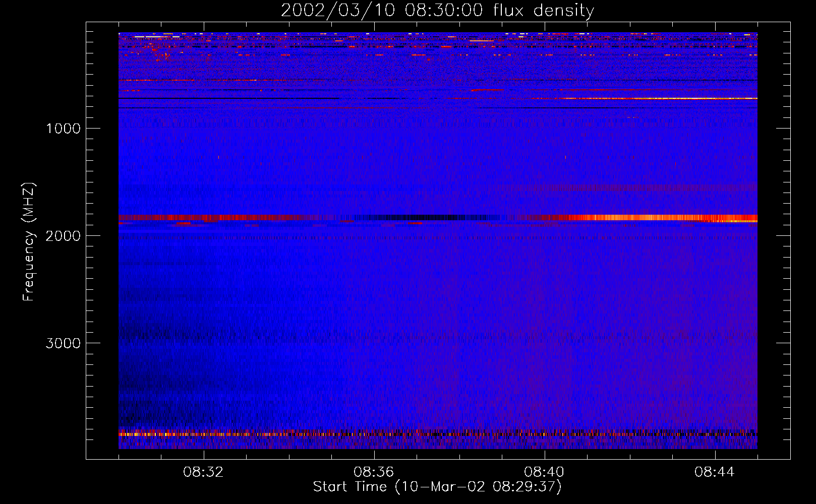The width and height of the screenshot is (816, 504).
Task: Click the "3000" frequency tick label
Action: (63, 343)
